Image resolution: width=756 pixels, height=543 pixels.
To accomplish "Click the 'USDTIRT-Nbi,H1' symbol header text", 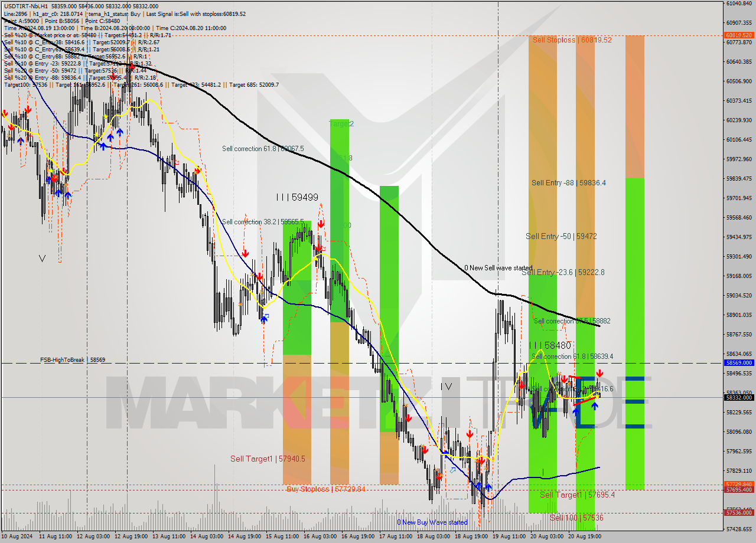I will pyautogui.click(x=26, y=6).
